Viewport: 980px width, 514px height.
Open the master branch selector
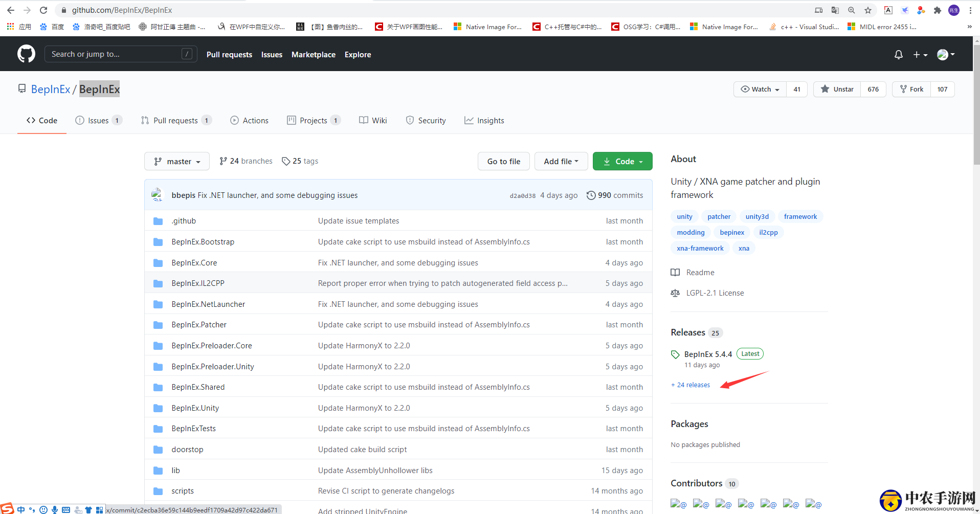[x=177, y=161]
